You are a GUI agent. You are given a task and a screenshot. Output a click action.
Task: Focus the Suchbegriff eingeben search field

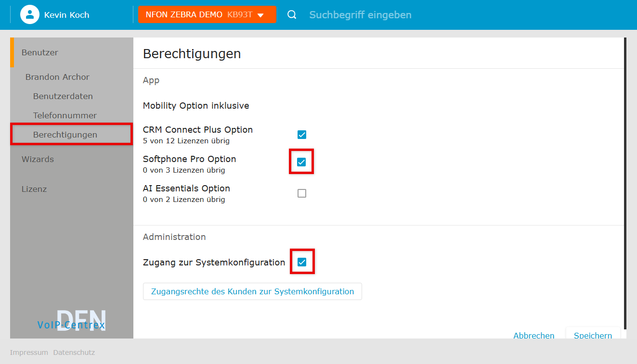click(360, 15)
